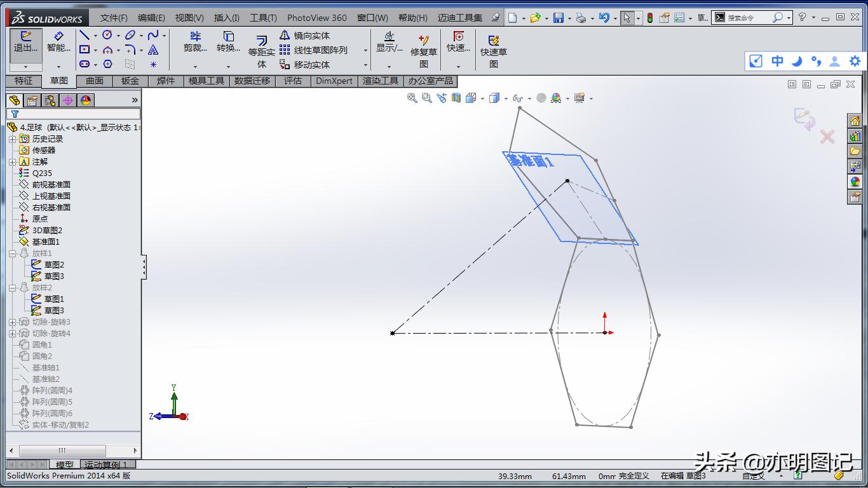Click the Trim Entities (剪裁) tool
Screen dimensions: 868x488
(195, 42)
